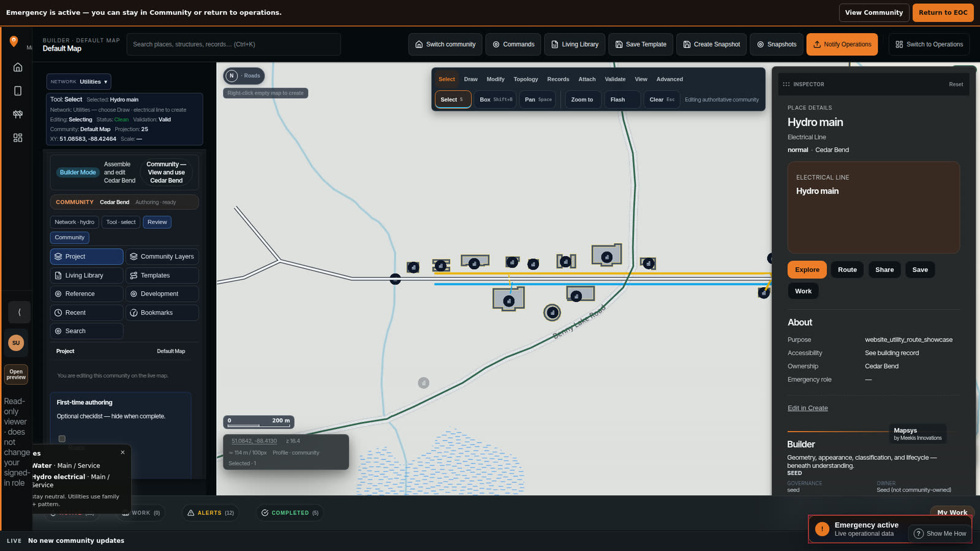Open the home icon in left rail
980x551 pixels.
18,67
